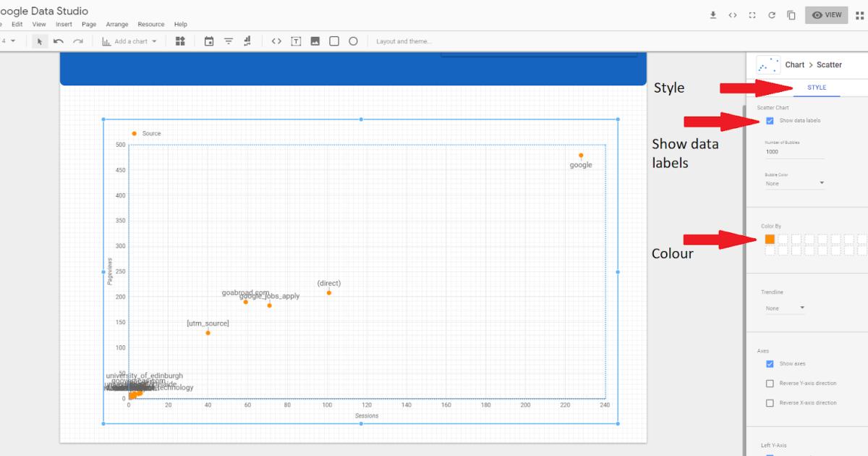The image size is (868, 456).
Task: Enable Reverse Y-axis direction
Action: point(770,383)
